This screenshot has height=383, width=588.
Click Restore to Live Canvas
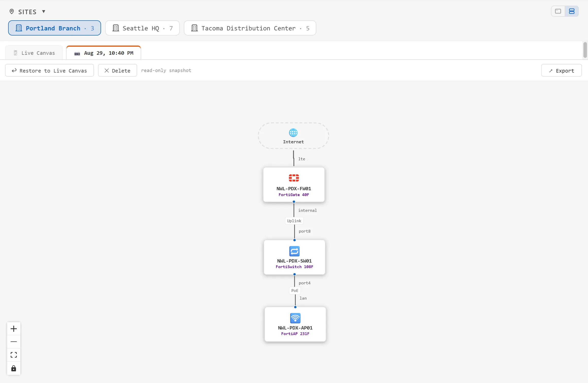coord(50,71)
